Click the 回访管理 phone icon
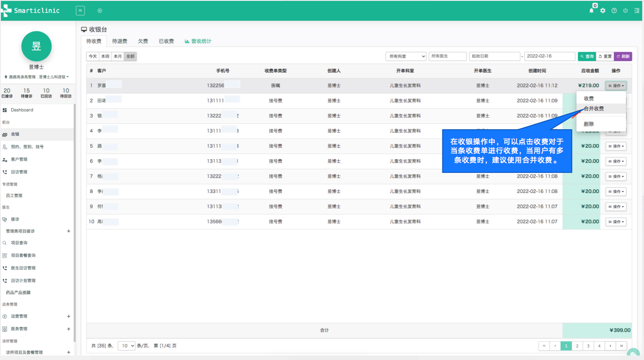 pos(4,172)
